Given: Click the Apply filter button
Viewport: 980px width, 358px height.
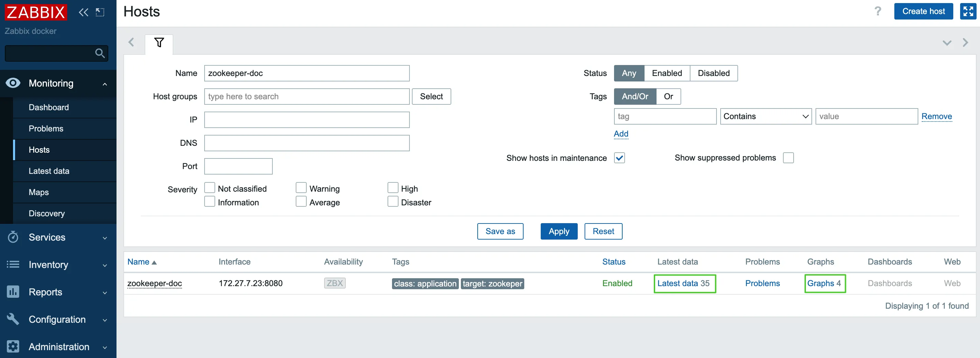Looking at the screenshot, I should (x=559, y=231).
